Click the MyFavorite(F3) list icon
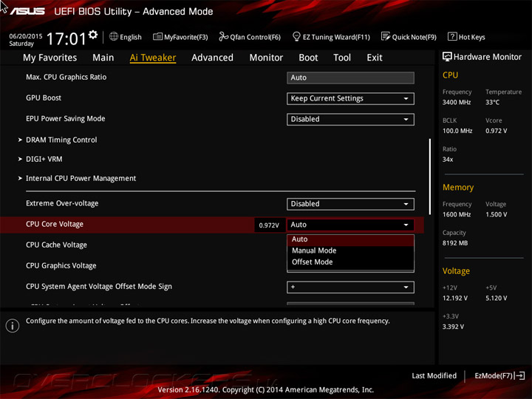532x399 pixels. pyautogui.click(x=157, y=36)
